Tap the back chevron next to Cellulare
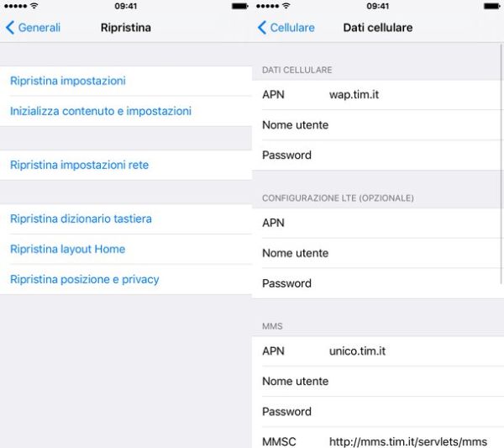The width and height of the screenshot is (504, 448). click(261, 28)
